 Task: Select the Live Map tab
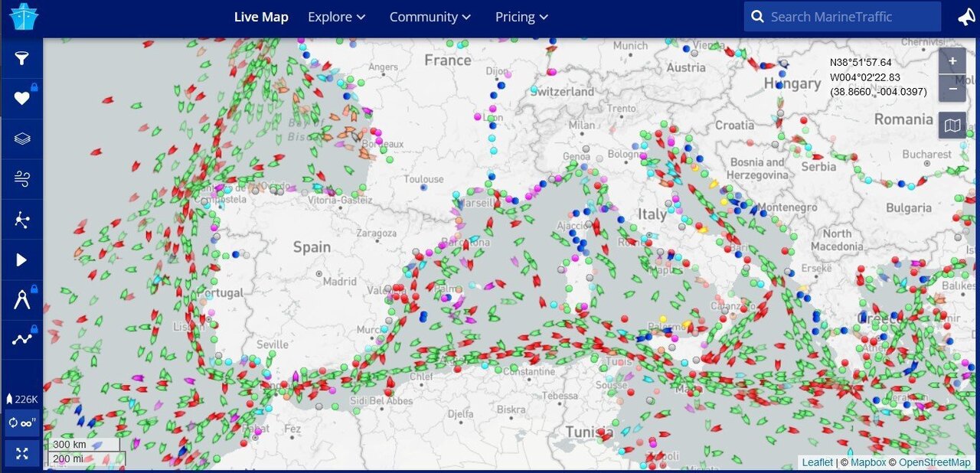coord(261,17)
